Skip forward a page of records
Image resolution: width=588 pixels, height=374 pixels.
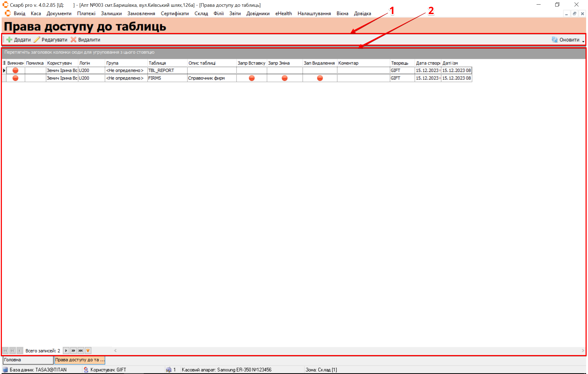pyautogui.click(x=73, y=350)
